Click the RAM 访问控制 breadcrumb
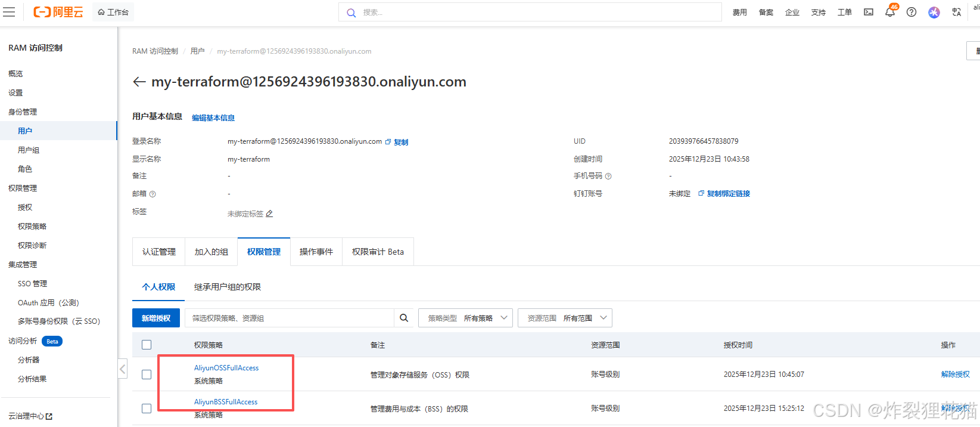 click(155, 51)
